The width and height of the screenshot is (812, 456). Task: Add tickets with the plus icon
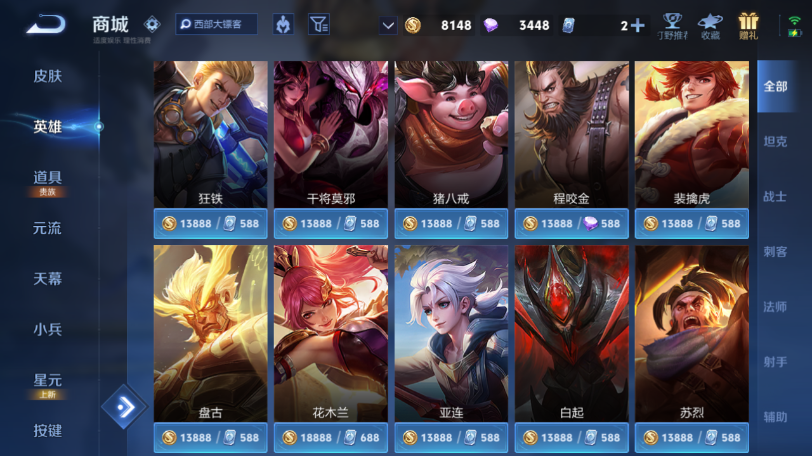click(x=638, y=25)
